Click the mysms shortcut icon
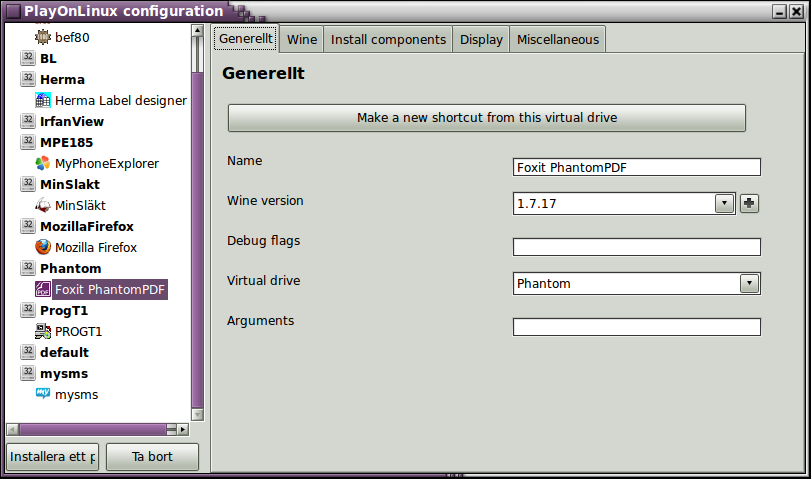Viewport: 811px width, 479px height. tap(42, 394)
